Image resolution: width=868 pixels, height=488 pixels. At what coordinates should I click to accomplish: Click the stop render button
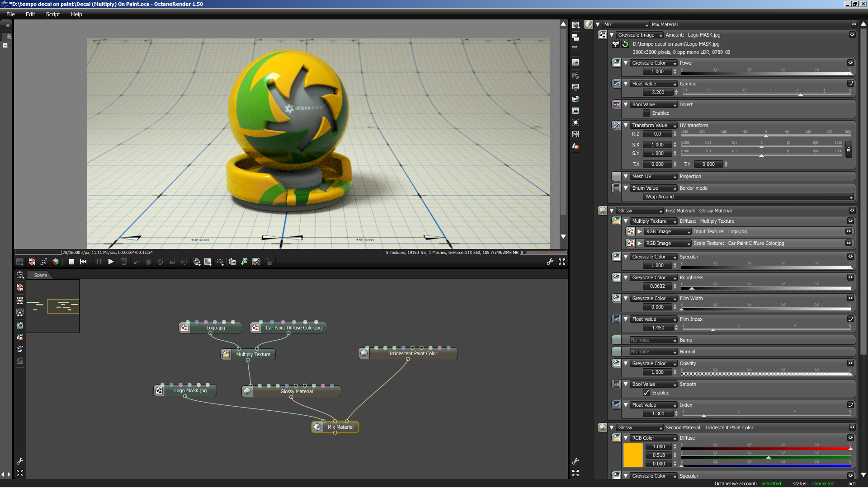click(x=71, y=262)
